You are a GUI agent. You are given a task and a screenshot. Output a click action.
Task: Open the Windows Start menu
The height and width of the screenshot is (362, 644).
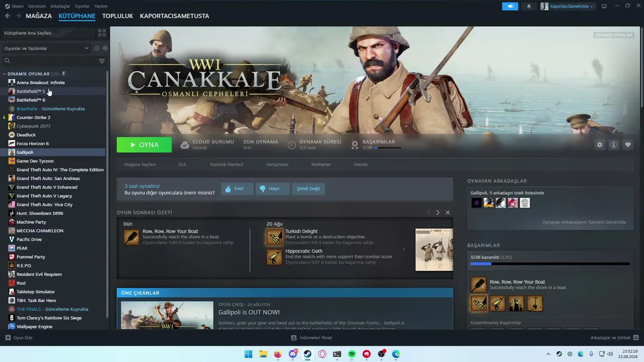tap(249, 354)
